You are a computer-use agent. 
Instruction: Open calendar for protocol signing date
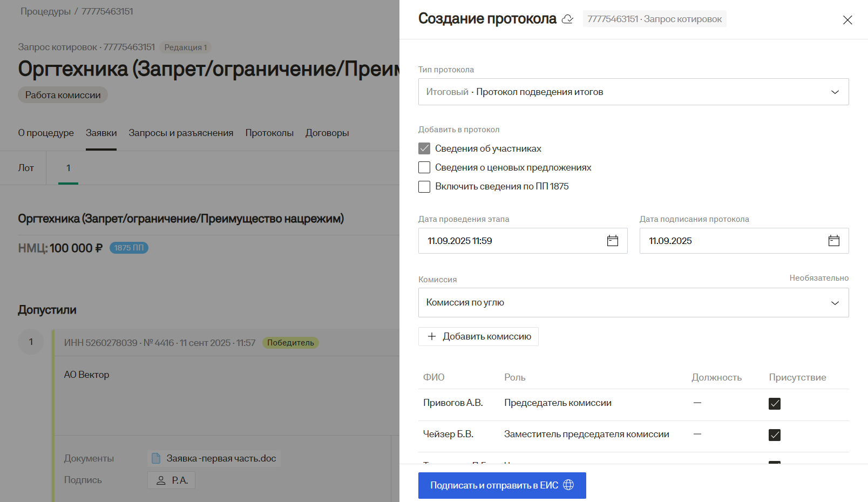[x=833, y=241]
